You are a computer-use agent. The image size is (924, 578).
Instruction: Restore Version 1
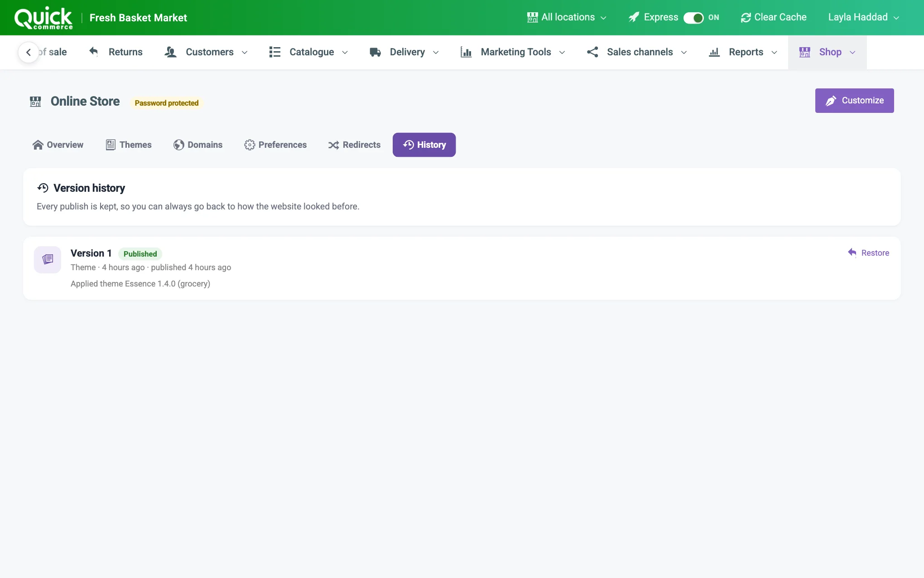(x=868, y=253)
